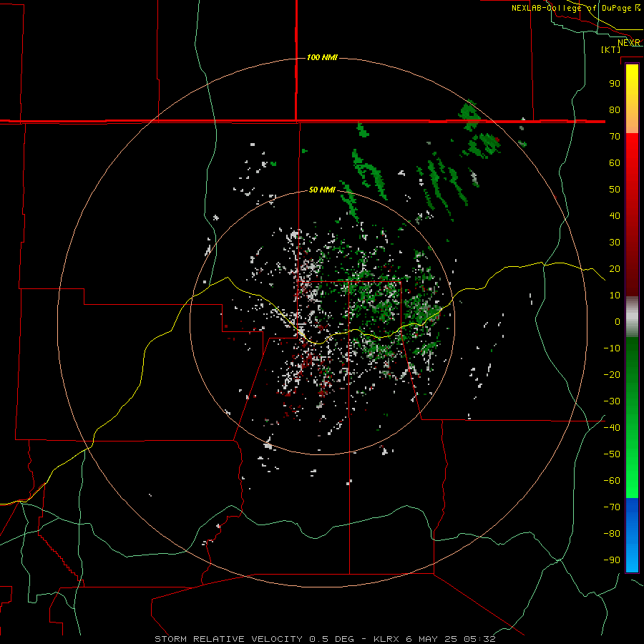Click the -20 value on the velocity scale

click(x=612, y=375)
